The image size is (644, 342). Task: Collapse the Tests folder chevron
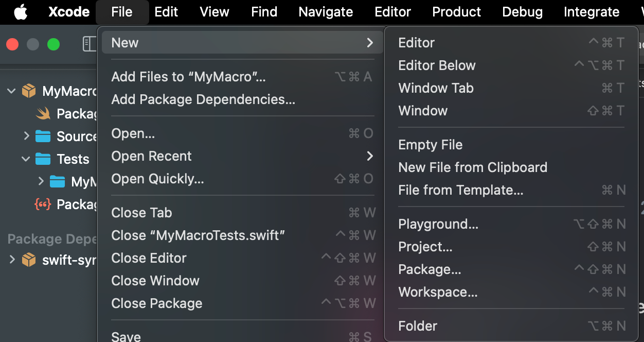[26, 159]
